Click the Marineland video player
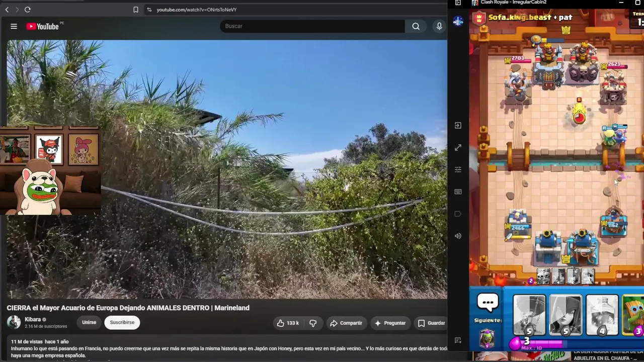Image resolution: width=644 pixels, height=362 pixels. point(227,169)
